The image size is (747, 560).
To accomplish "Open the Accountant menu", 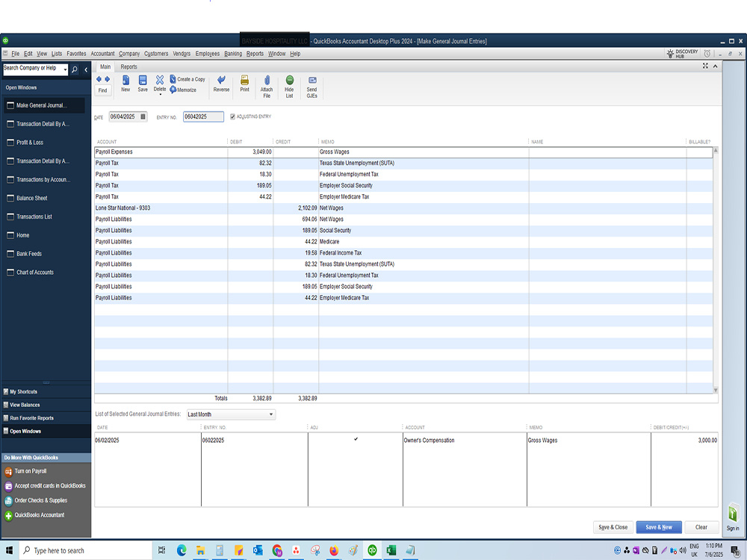I will pyautogui.click(x=102, y=54).
